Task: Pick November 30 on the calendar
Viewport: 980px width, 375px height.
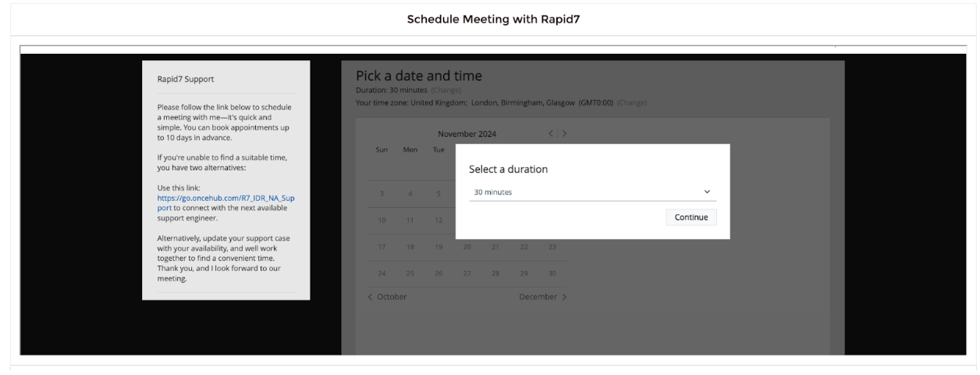Action: (x=552, y=273)
